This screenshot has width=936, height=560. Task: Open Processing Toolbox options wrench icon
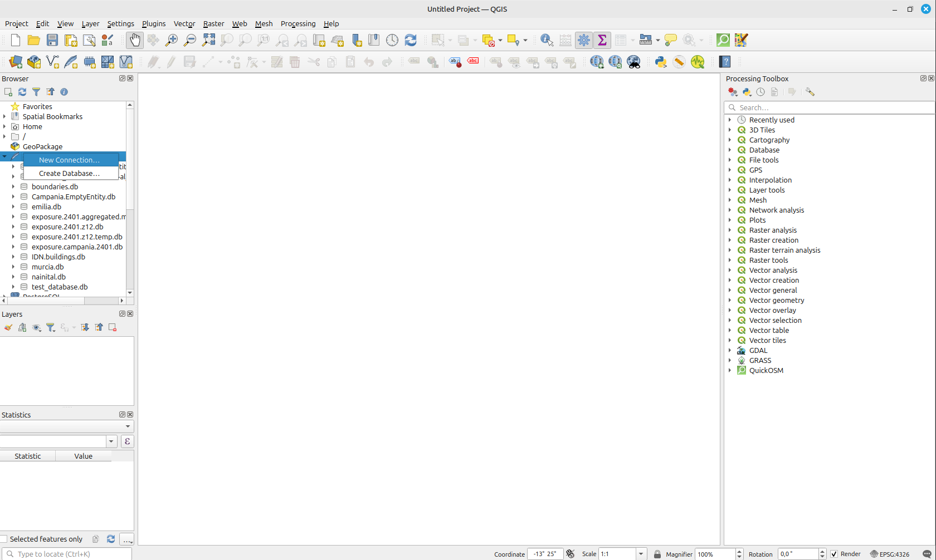810,92
